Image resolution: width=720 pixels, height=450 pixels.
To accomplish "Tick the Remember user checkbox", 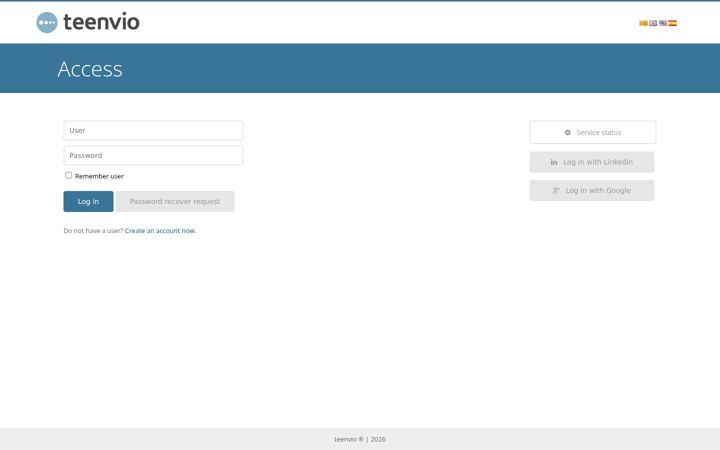I will tap(68, 175).
